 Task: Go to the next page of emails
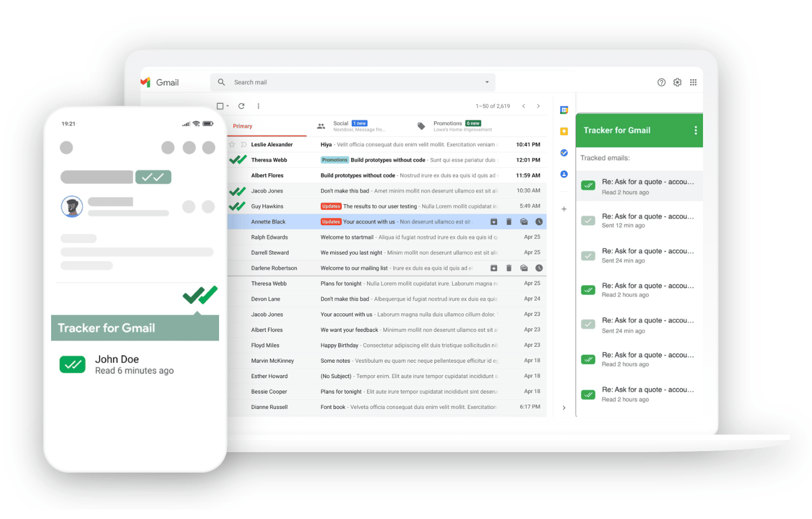click(538, 106)
